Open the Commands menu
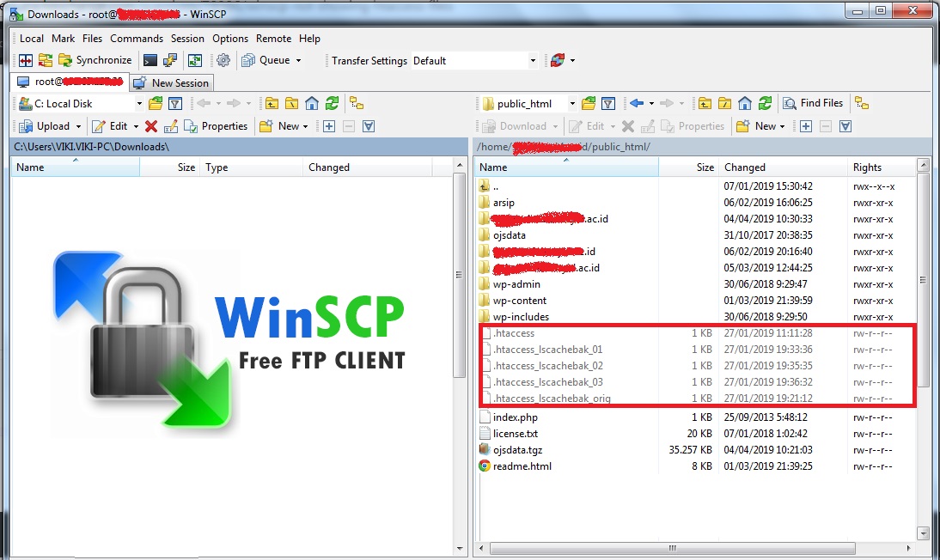The height and width of the screenshot is (560, 940). 137,39
